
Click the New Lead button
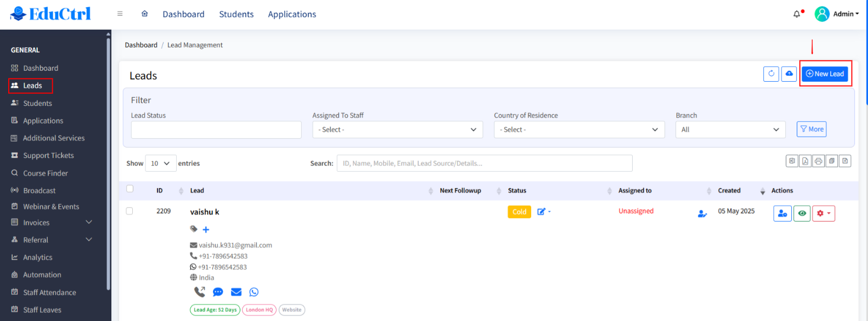pyautogui.click(x=825, y=74)
